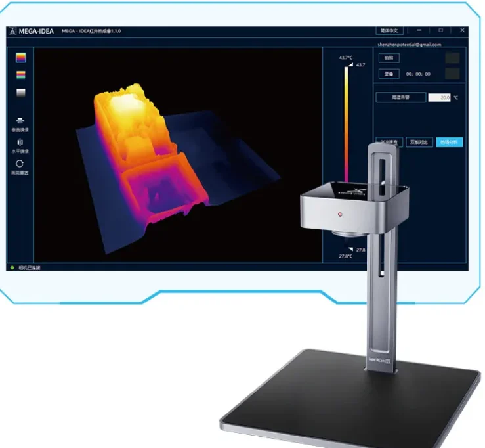Click the MEGA-IDEA logo icon
This screenshot has width=485, height=448.
pos(12,31)
